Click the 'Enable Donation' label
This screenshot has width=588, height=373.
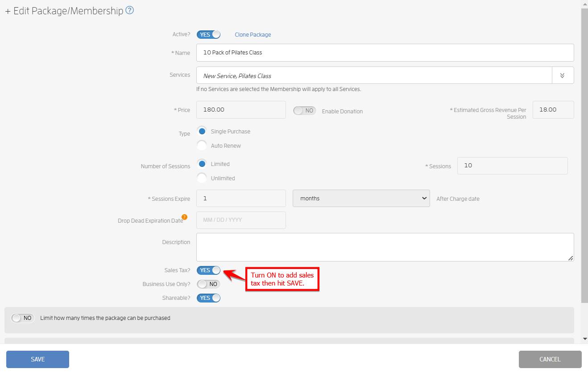point(342,112)
